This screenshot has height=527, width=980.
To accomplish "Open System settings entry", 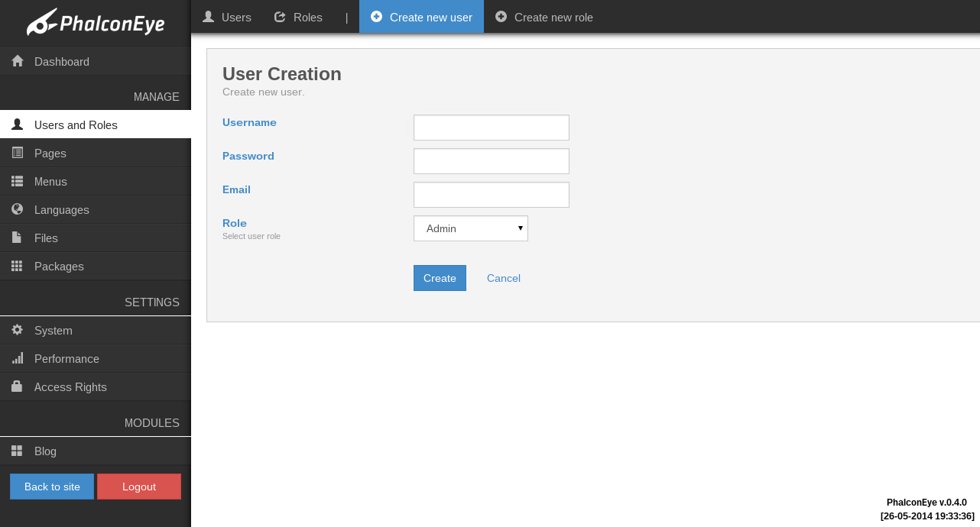I will [96, 330].
